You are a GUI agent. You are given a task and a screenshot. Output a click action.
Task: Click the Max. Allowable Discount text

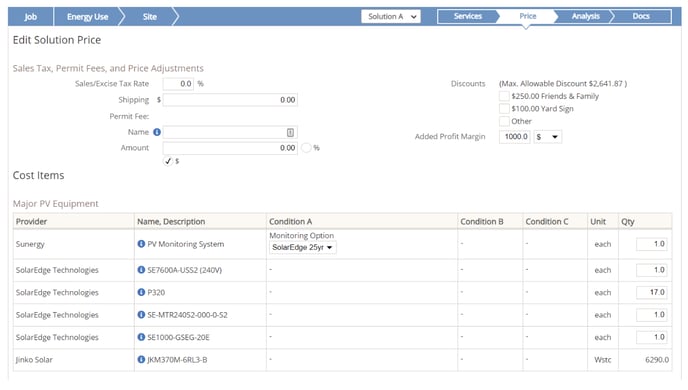(563, 83)
